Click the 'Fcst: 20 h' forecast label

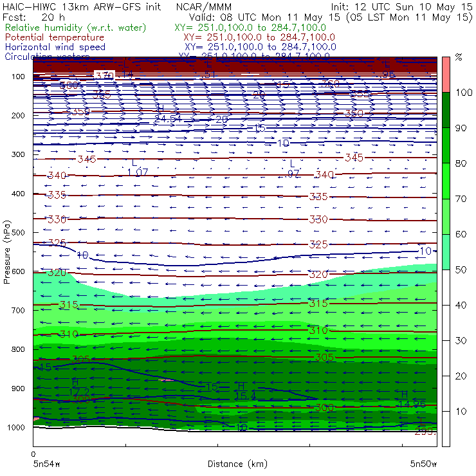tap(33, 17)
